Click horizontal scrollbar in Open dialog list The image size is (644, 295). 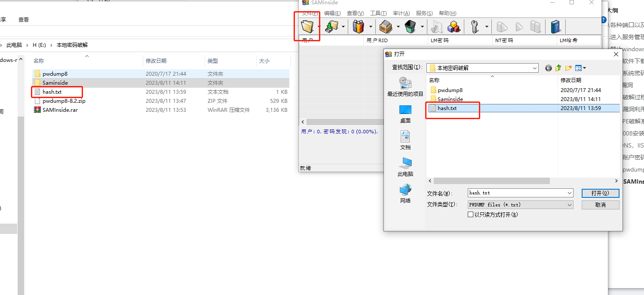(x=491, y=181)
